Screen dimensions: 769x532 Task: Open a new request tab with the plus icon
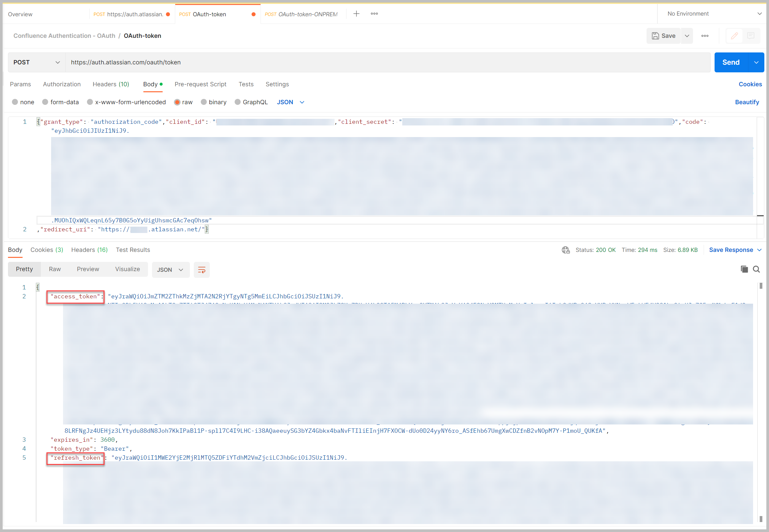click(x=356, y=14)
